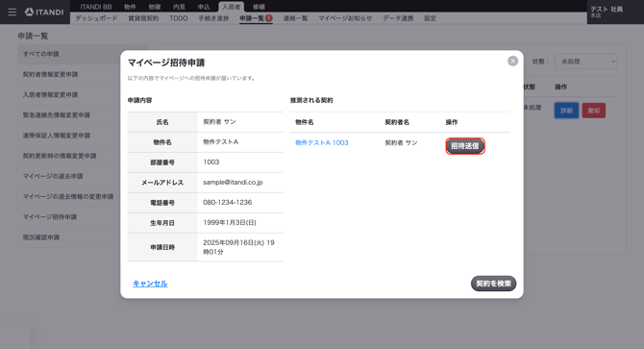Click the マイページ招待申請 dialog title
This screenshot has width=644, height=349.
[x=166, y=62]
